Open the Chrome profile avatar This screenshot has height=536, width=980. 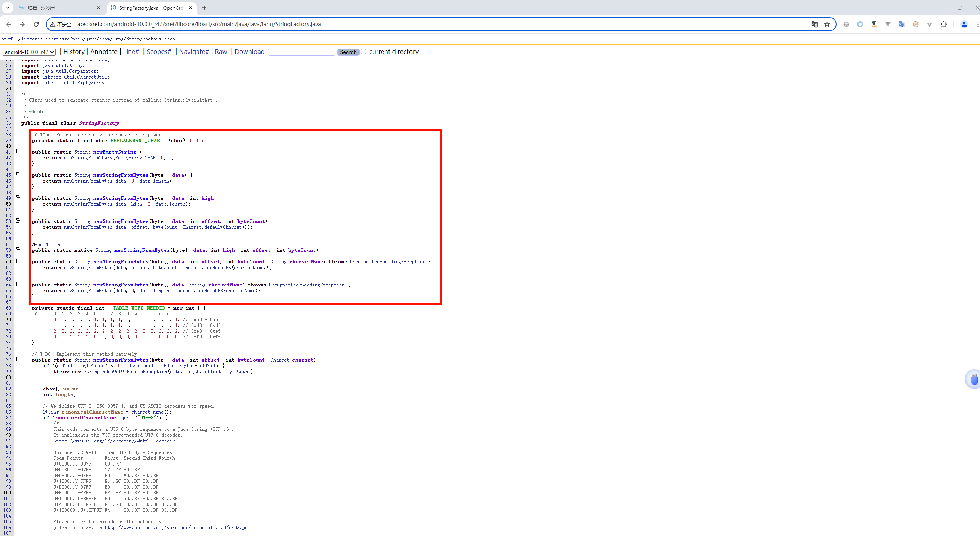[x=964, y=24]
